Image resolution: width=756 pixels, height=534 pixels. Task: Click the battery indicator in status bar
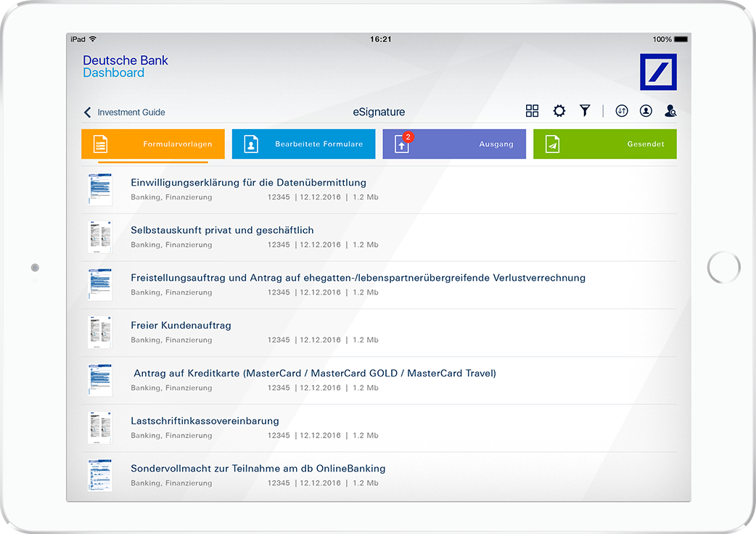681,39
